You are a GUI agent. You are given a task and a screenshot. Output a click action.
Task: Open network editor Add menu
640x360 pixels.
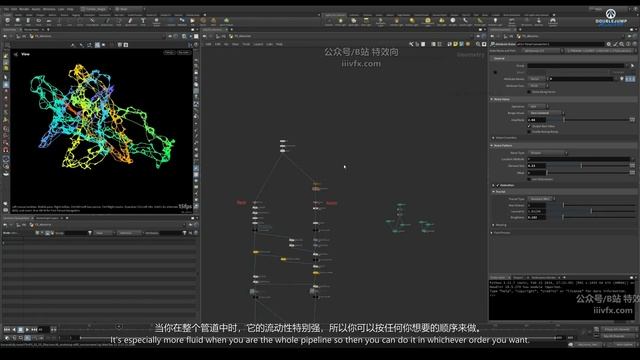[x=208, y=44]
